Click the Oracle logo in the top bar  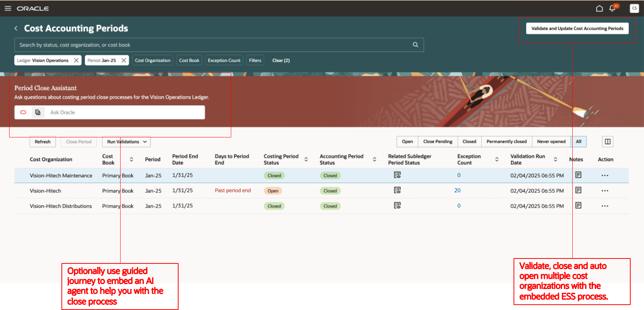tap(33, 8)
